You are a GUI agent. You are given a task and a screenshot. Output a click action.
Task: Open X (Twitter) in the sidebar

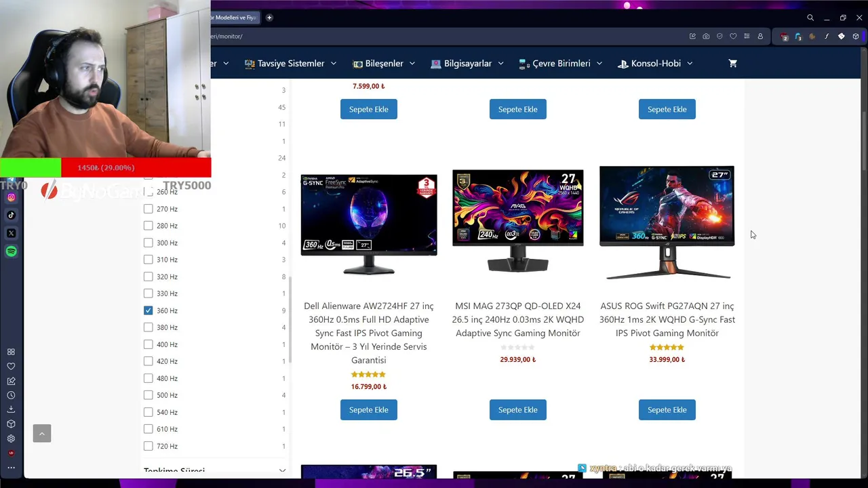[11, 233]
